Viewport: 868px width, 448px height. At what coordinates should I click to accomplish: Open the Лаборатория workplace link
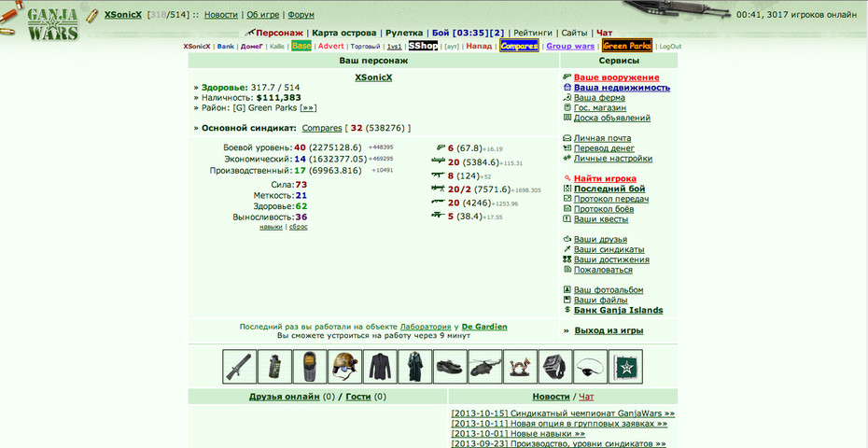click(425, 327)
